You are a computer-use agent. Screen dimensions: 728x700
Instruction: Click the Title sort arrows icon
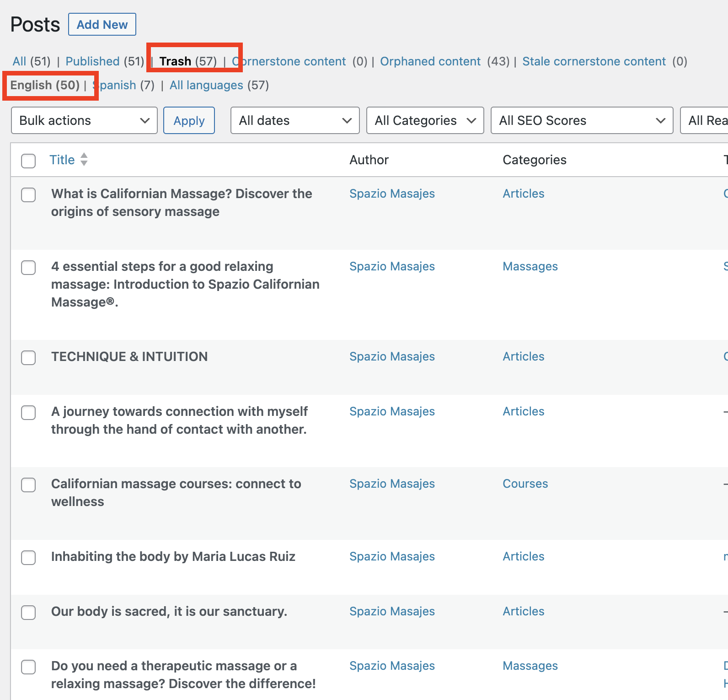pos(84,159)
